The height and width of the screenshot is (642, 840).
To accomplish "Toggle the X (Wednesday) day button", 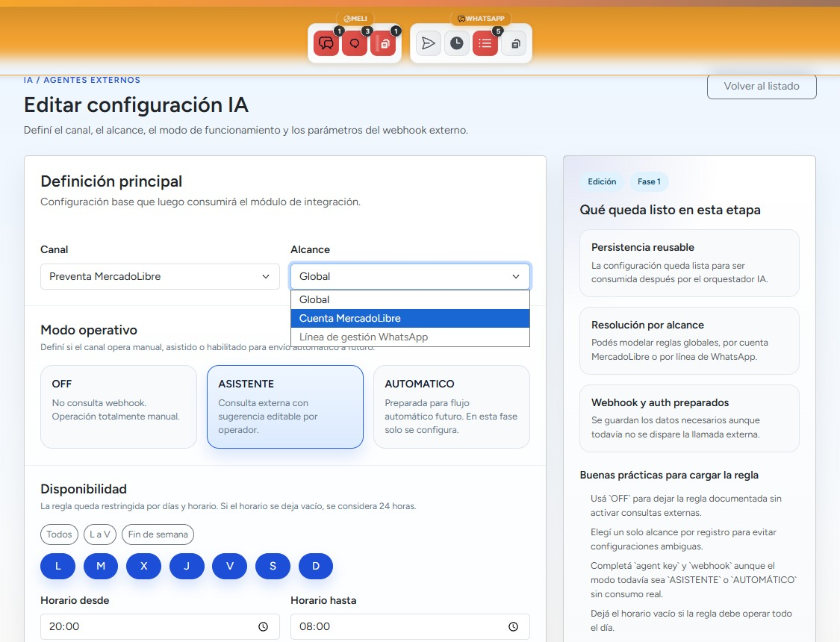I will tap(143, 566).
